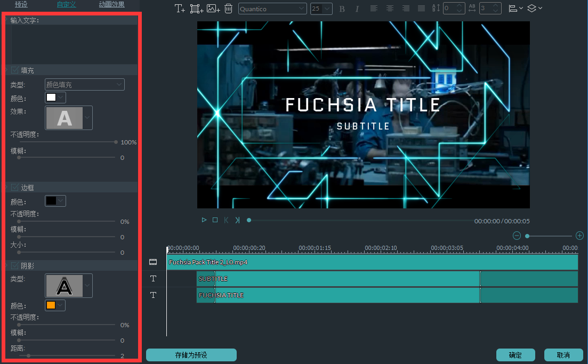Align text left
Viewport: 588px width, 364px height.
click(374, 8)
